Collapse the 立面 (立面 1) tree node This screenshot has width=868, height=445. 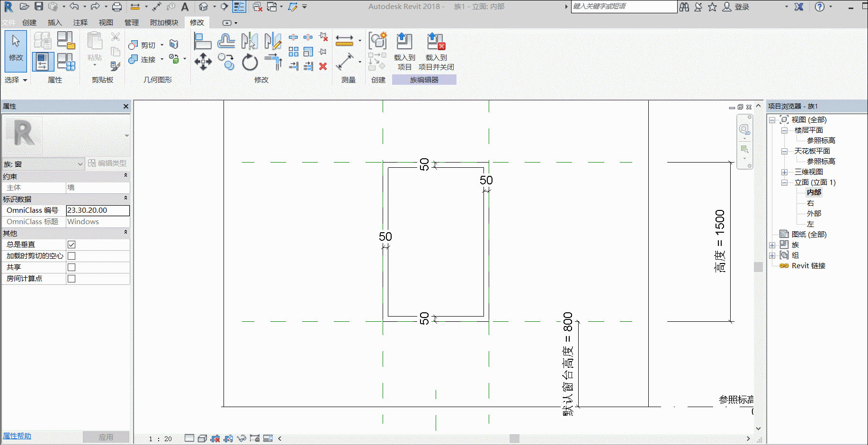click(x=785, y=182)
